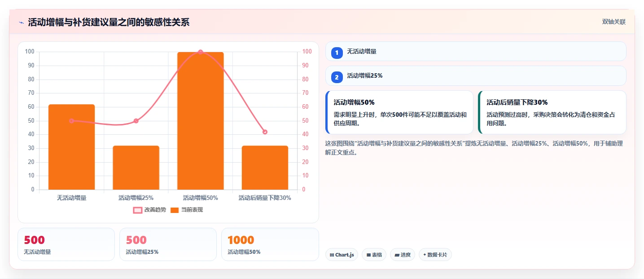The width and height of the screenshot is (644, 279).
Task: Click the orange bar for 无活动增量
Action: click(71, 147)
